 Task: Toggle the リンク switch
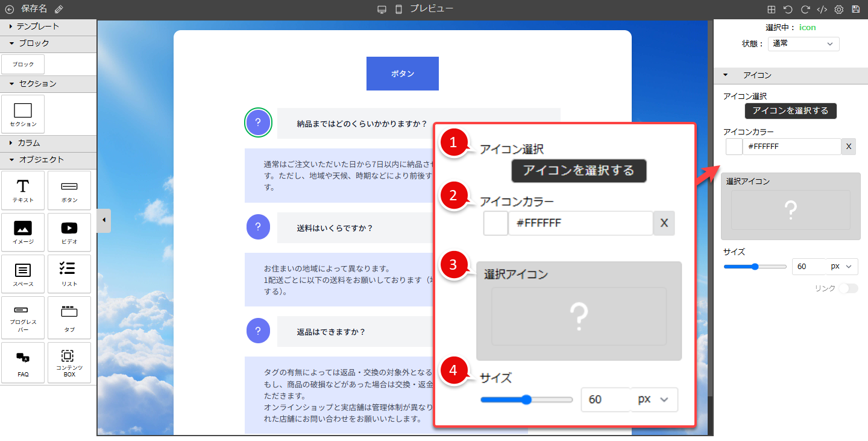(848, 288)
